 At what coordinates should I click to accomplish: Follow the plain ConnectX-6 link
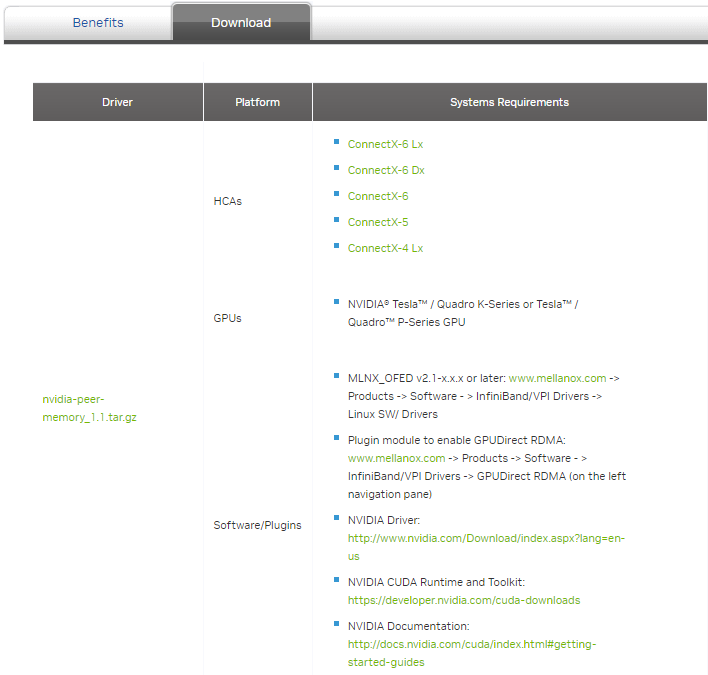pyautogui.click(x=378, y=196)
